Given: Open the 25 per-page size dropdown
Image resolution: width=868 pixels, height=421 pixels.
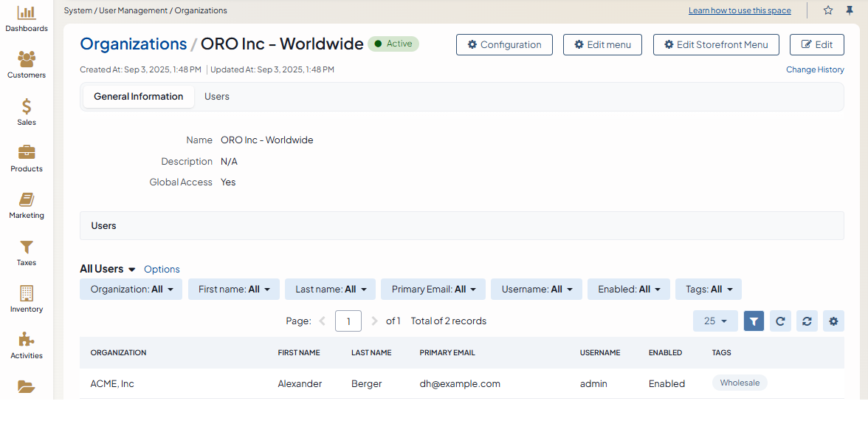Looking at the screenshot, I should (x=715, y=321).
